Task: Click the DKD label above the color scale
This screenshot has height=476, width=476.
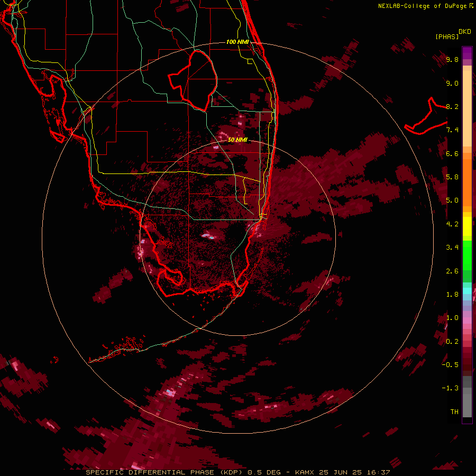Action: (x=465, y=32)
